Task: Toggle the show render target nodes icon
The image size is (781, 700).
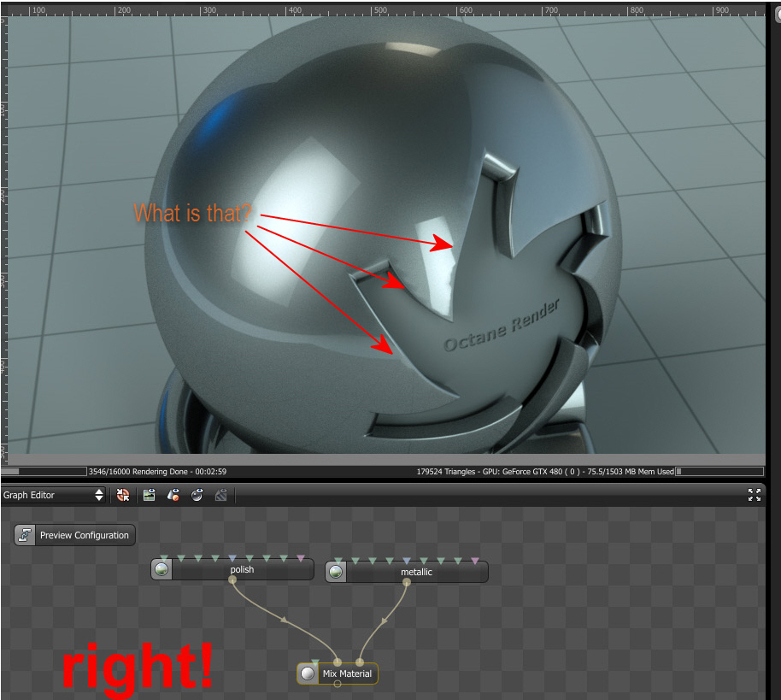Action: tap(149, 495)
